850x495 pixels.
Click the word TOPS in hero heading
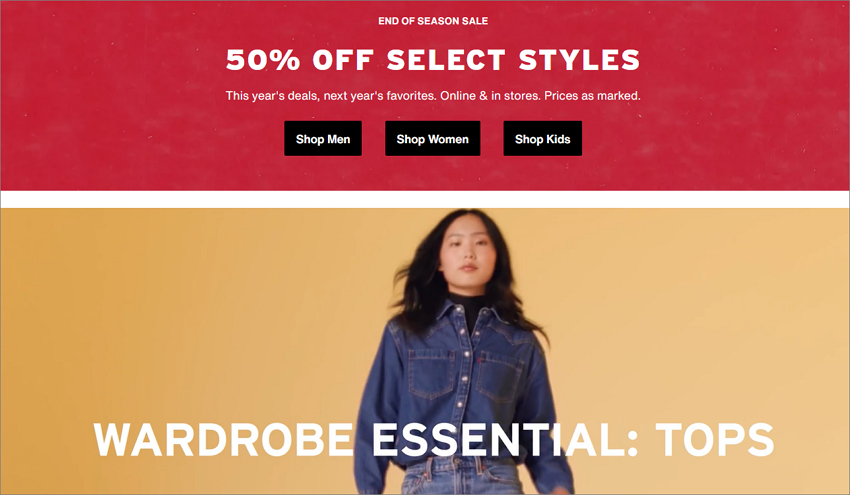(x=715, y=440)
